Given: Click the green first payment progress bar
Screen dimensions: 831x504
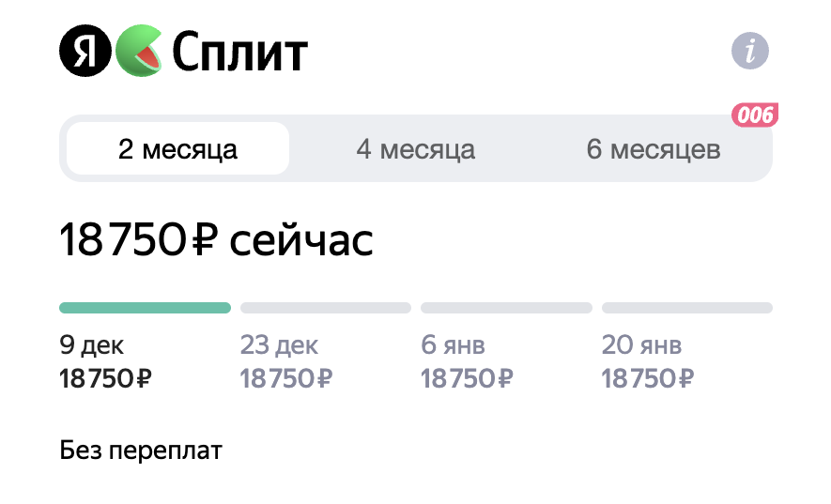Looking at the screenshot, I should [145, 308].
